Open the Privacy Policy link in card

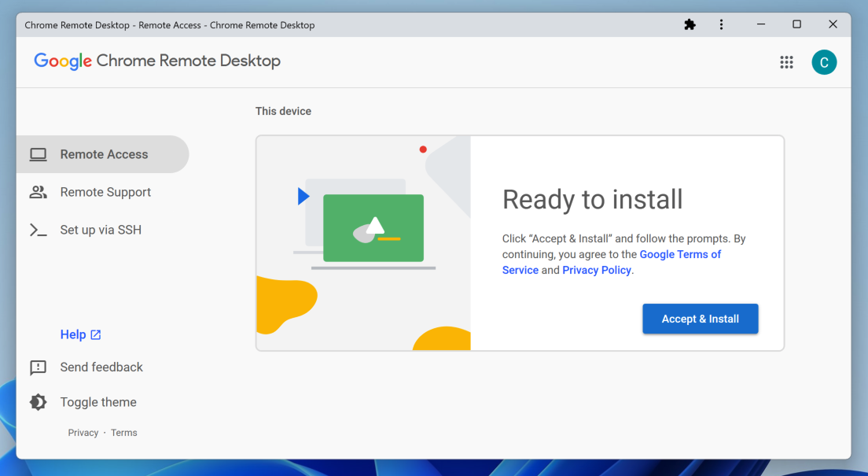click(597, 270)
